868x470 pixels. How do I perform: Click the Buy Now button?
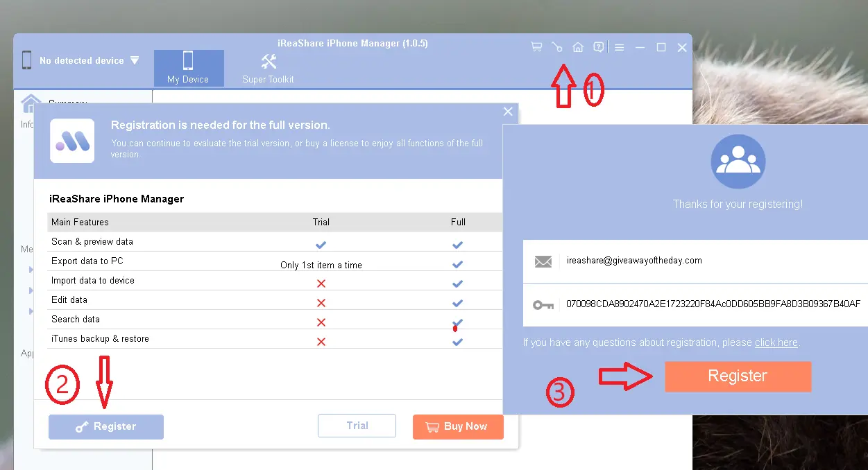point(458,426)
